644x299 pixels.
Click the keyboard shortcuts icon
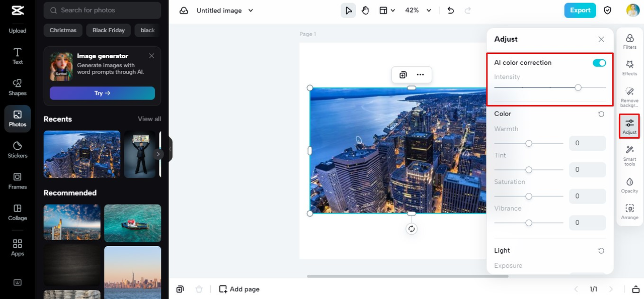[x=18, y=282]
